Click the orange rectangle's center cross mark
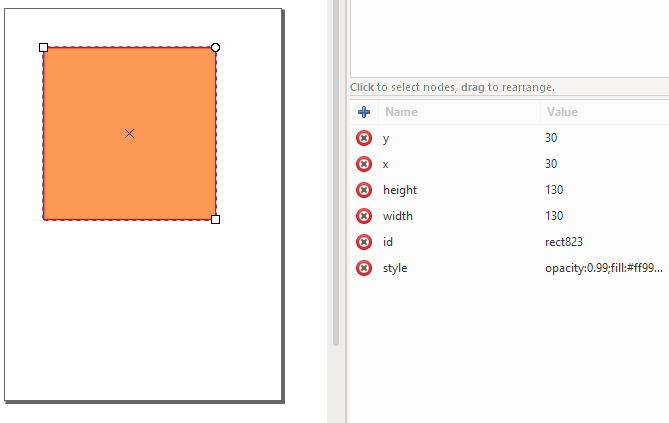Image resolution: width=669 pixels, height=423 pixels. tap(129, 134)
